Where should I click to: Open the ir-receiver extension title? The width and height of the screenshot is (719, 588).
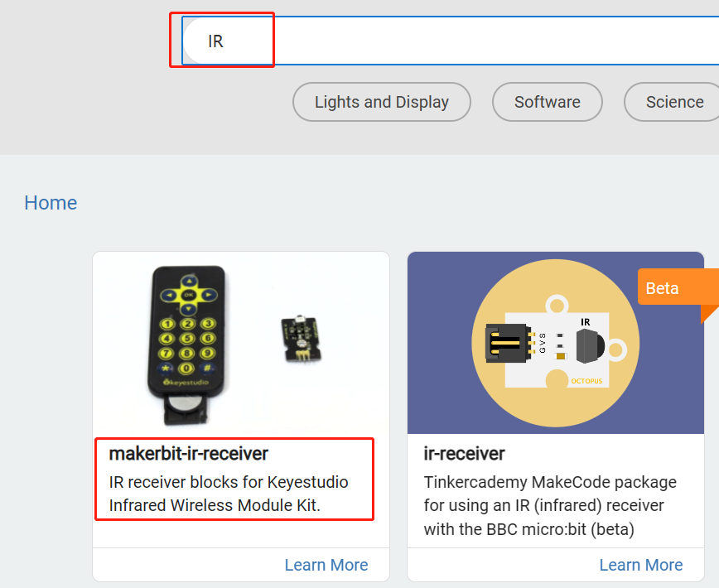[464, 454]
